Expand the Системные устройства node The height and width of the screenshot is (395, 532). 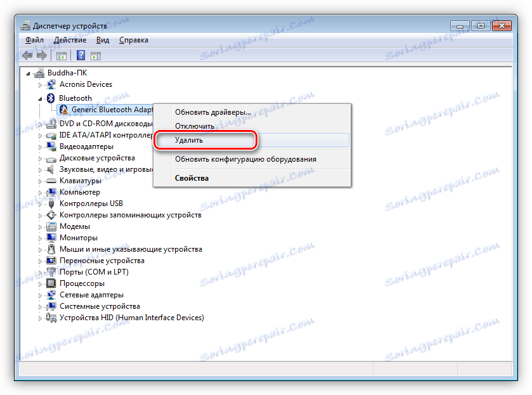pyautogui.click(x=40, y=307)
